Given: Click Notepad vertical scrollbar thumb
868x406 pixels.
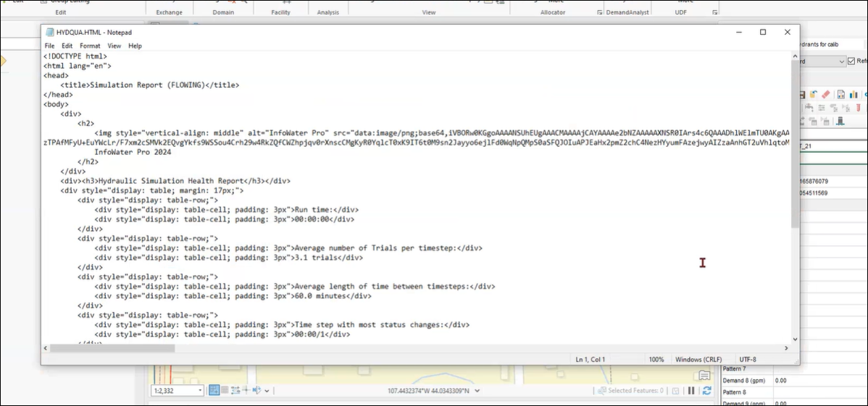Looking at the screenshot, I should coord(795,144).
